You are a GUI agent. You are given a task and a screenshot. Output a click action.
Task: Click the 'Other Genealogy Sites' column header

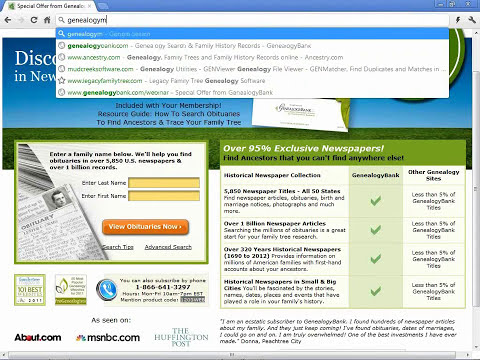point(434,175)
